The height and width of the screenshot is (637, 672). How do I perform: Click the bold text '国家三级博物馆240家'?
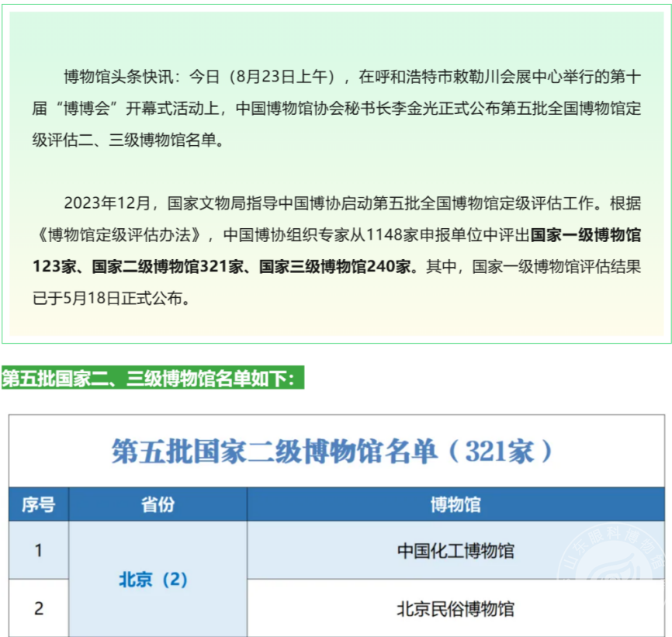tap(335, 266)
